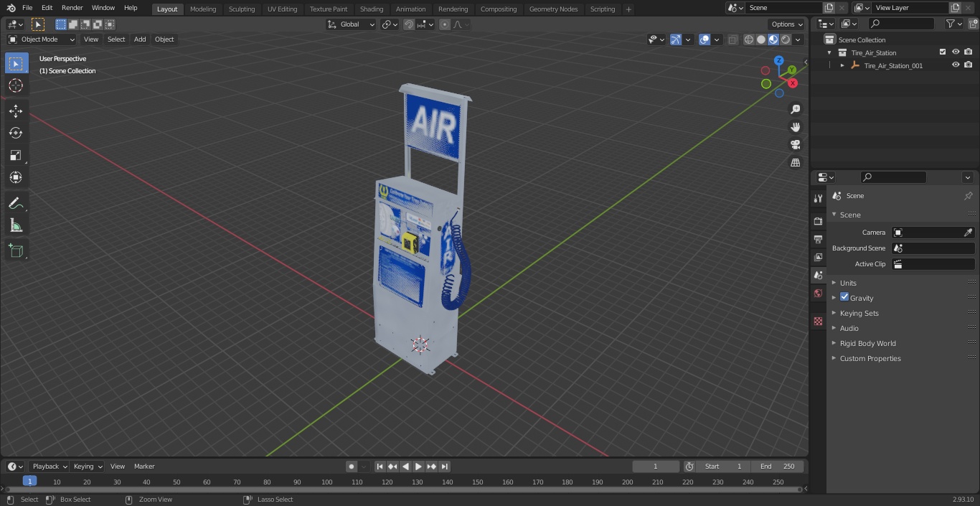Select the Cursor tool in the toolbar
The image size is (980, 506).
click(16, 85)
